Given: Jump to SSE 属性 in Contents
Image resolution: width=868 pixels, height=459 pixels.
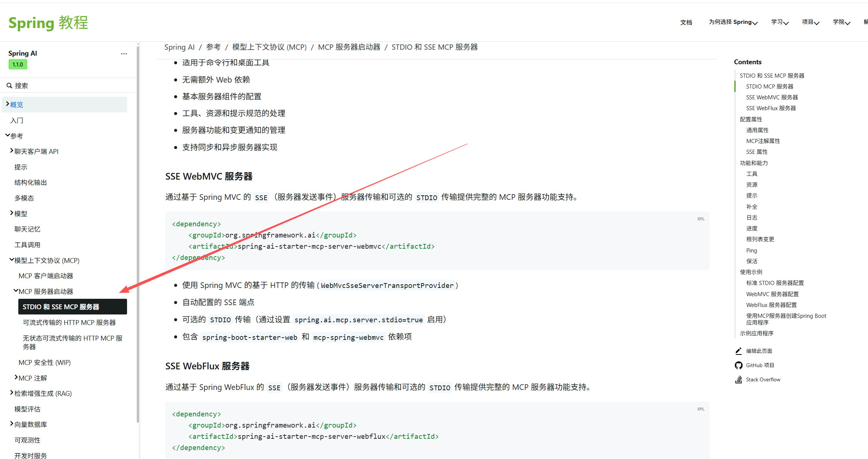Looking at the screenshot, I should point(757,152).
